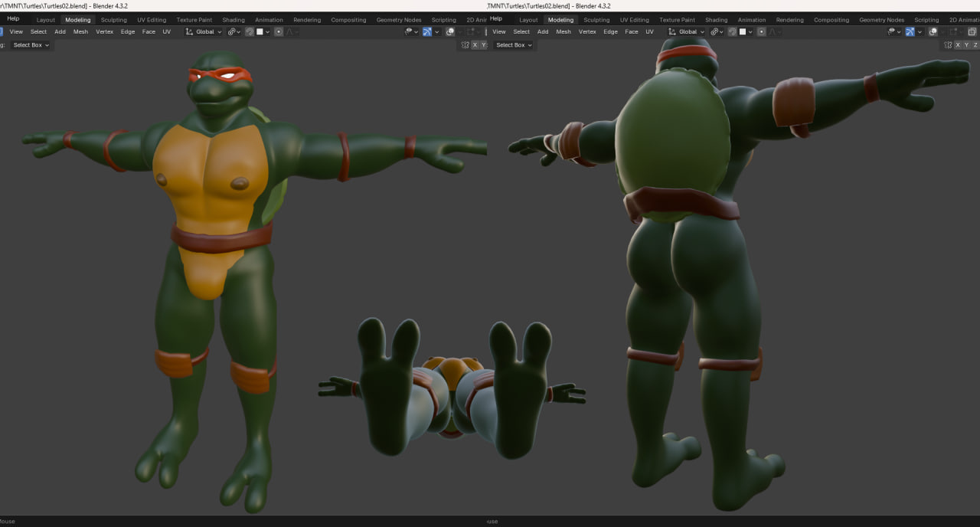Enable proportional editing in left window
Viewport: 980px width, 527px height.
click(279, 31)
